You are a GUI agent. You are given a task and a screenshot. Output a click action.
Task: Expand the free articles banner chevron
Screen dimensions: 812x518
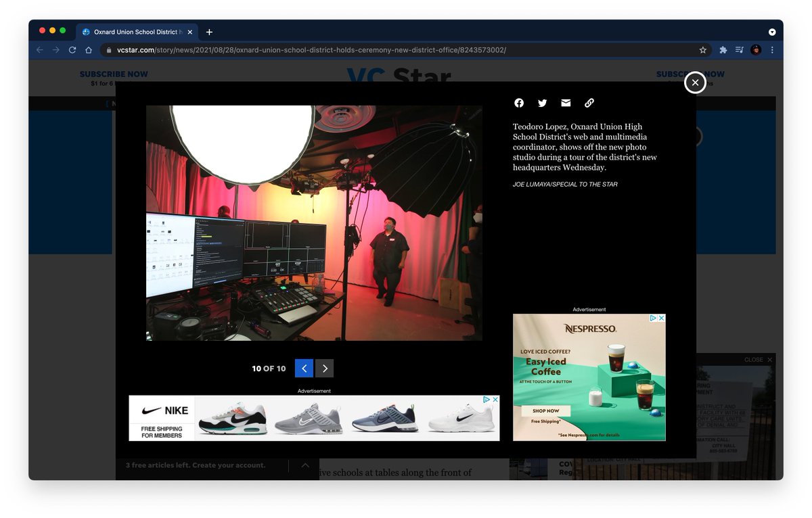pyautogui.click(x=305, y=465)
